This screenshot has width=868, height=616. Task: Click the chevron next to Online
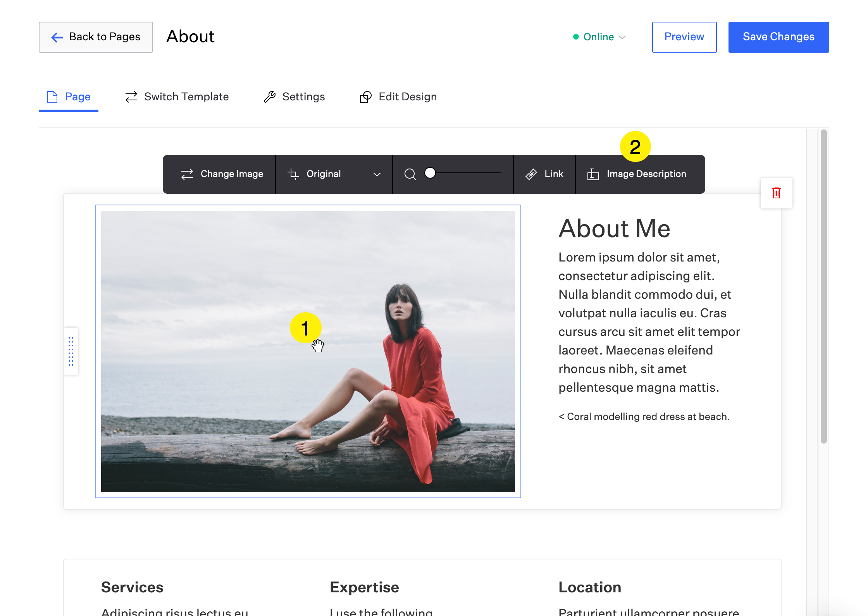(x=622, y=37)
